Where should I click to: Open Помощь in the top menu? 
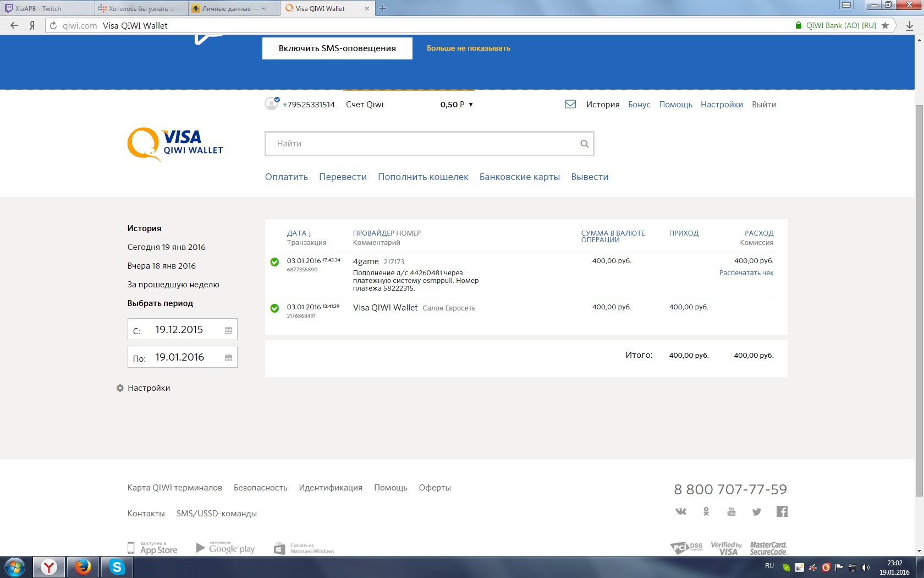pos(675,105)
